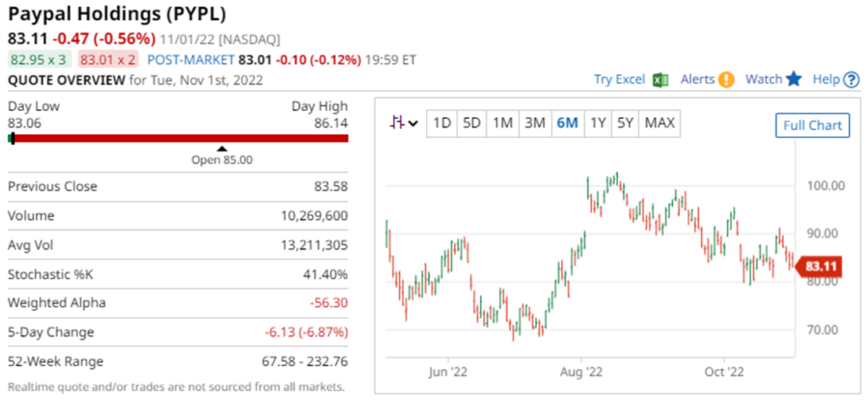
Task: Switch chart to 3M range
Action: pyautogui.click(x=534, y=123)
